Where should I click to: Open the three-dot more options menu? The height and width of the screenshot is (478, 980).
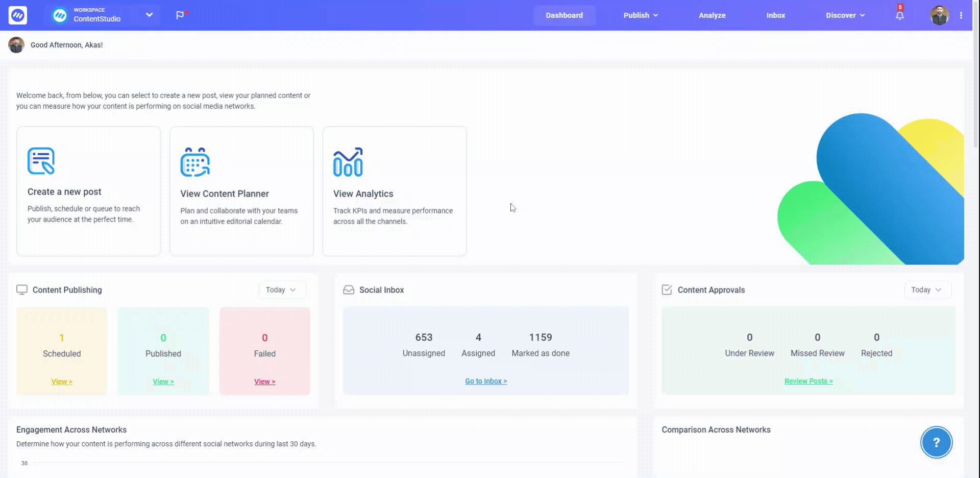(x=961, y=15)
